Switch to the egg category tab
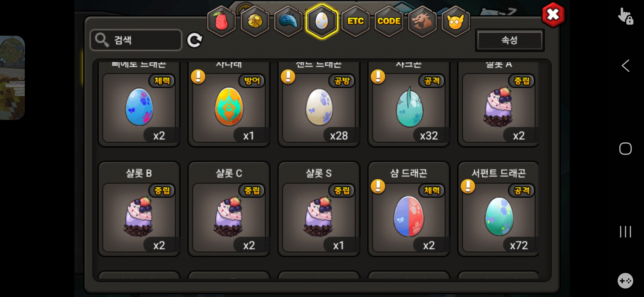 pos(322,21)
